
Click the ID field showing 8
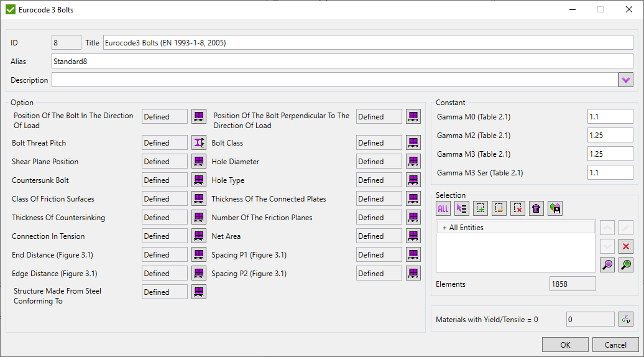click(67, 43)
